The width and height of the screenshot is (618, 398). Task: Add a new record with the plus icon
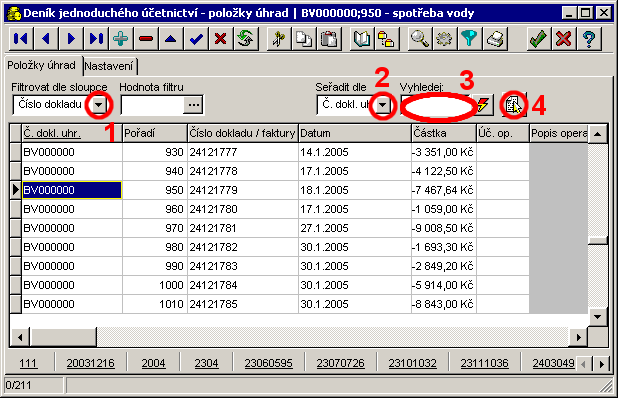(x=121, y=39)
